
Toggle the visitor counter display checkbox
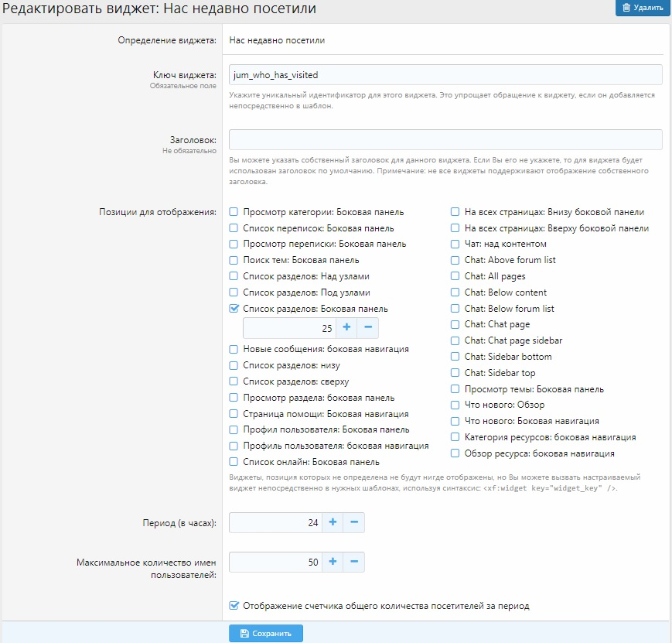click(x=234, y=607)
